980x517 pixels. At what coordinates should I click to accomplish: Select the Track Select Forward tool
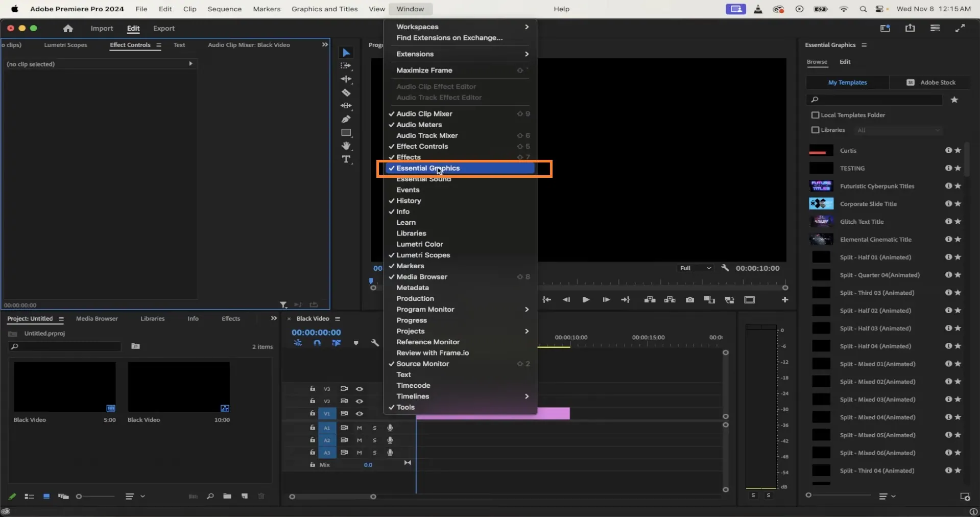tap(346, 66)
